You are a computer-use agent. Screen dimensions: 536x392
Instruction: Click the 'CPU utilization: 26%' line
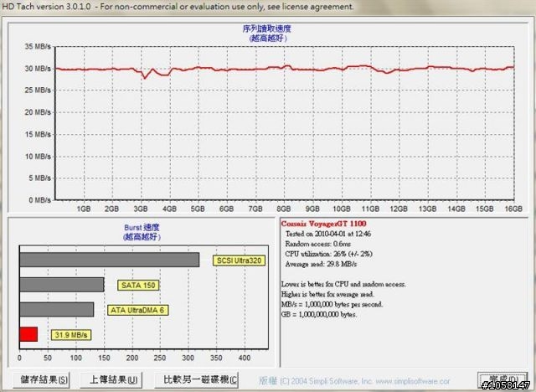328,254
